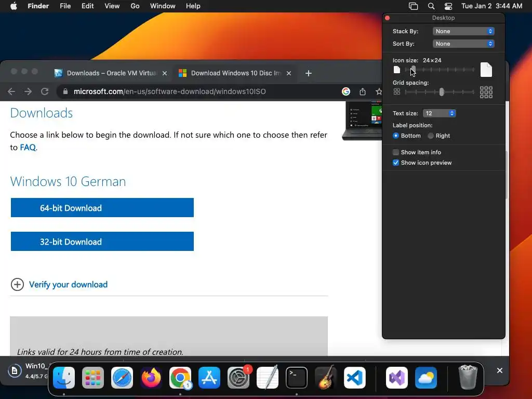This screenshot has width=532, height=399.
Task: Click the tight grid spacing icon
Action: 397,91
